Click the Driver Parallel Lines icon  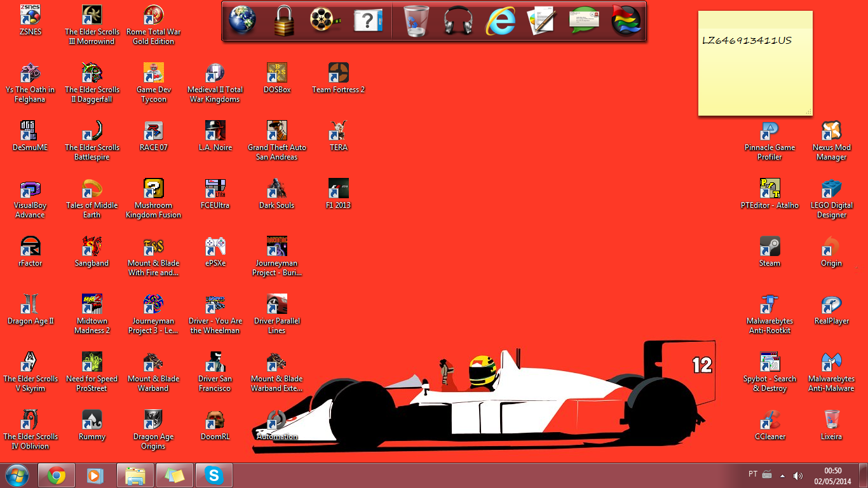[277, 304]
